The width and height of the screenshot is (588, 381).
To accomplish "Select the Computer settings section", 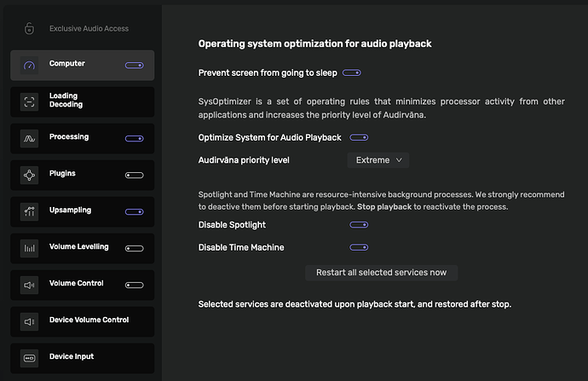I will 83,66.
